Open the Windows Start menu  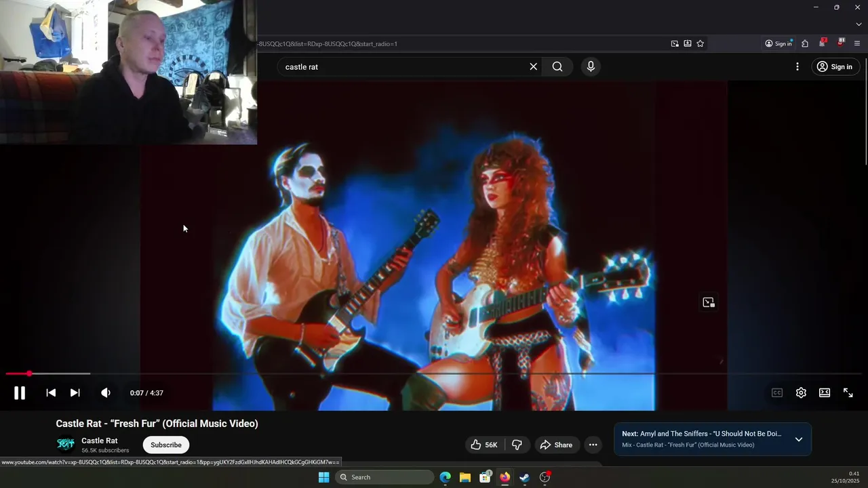point(324,477)
